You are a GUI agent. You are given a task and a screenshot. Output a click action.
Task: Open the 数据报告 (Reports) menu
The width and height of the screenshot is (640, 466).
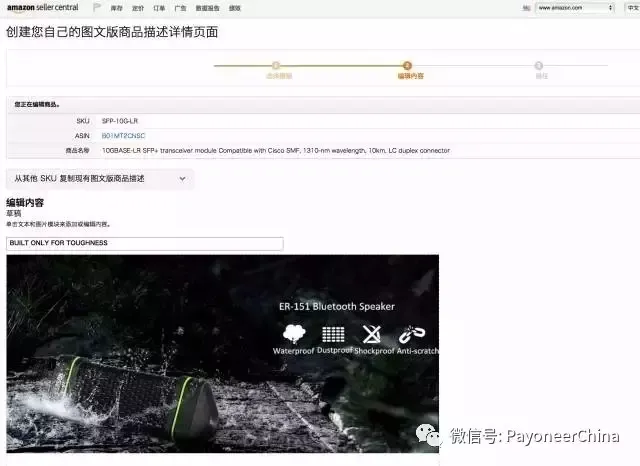point(207,8)
